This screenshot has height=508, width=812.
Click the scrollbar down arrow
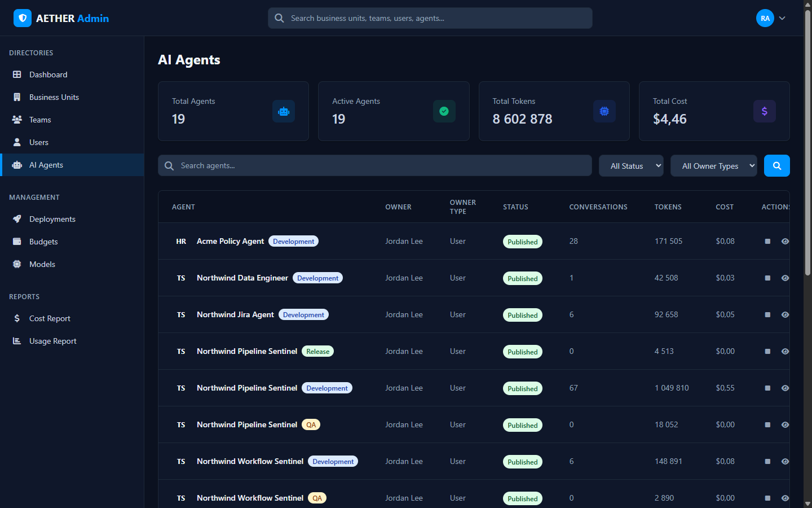(807, 503)
